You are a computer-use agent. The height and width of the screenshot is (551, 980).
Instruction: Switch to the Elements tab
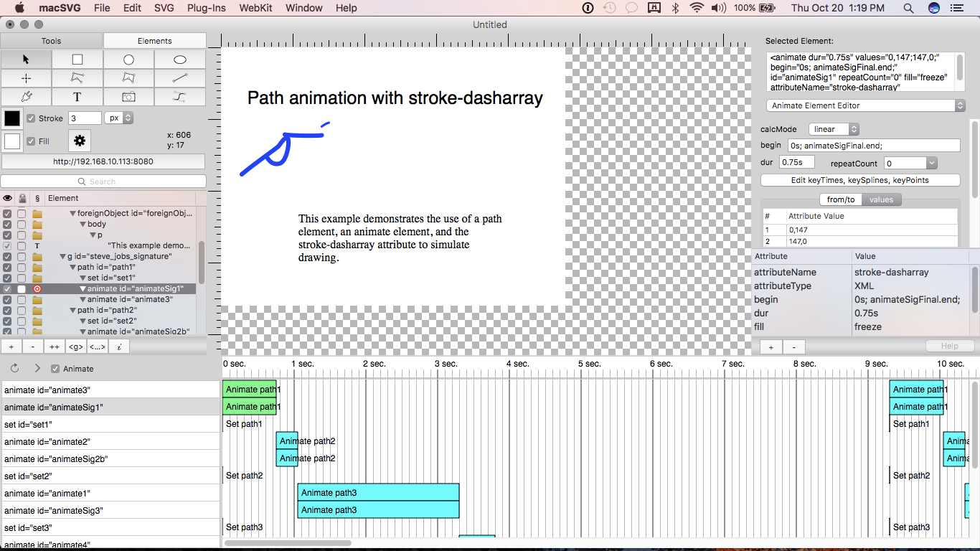[x=154, y=41]
